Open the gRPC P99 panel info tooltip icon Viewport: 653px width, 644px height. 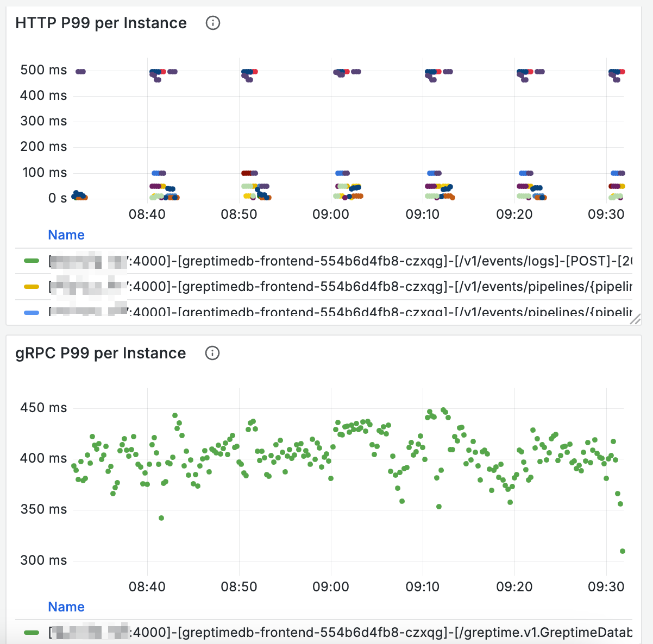click(x=213, y=353)
